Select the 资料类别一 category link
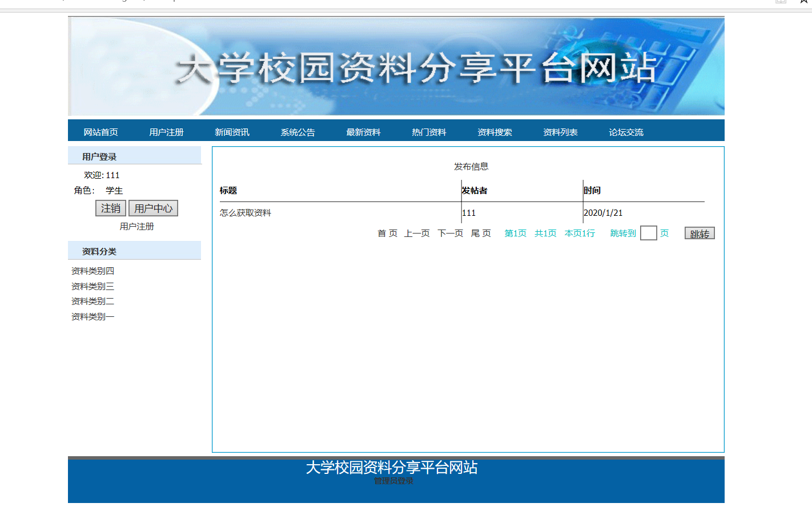The image size is (812, 519). [93, 316]
